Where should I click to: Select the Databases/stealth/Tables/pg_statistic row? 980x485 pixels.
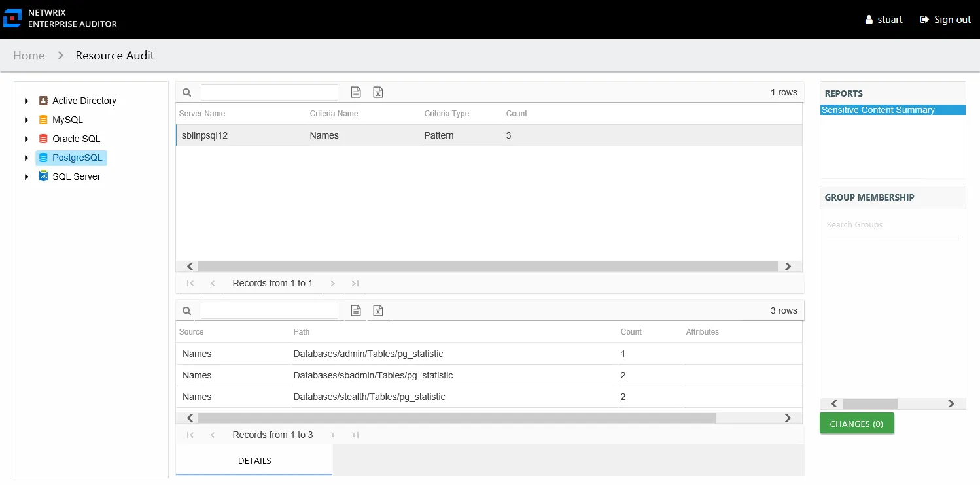tap(489, 397)
